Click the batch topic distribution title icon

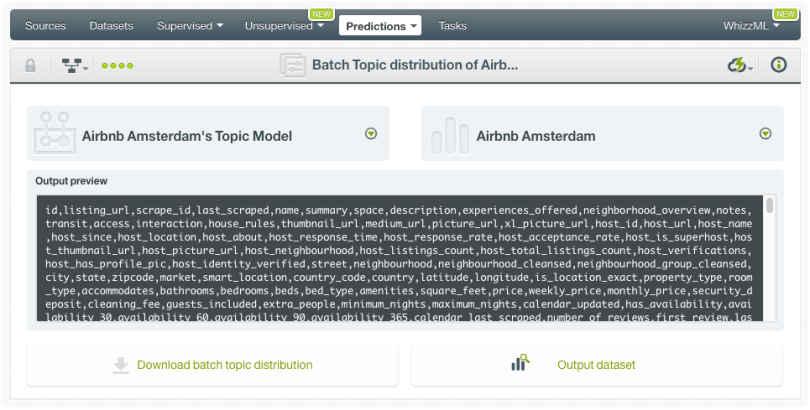[x=293, y=66]
